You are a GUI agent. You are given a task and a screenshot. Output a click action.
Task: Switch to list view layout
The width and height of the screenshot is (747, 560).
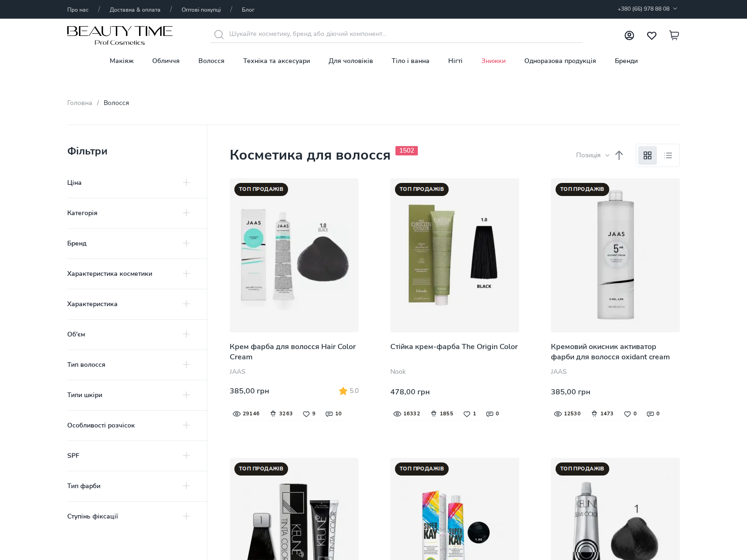point(668,155)
